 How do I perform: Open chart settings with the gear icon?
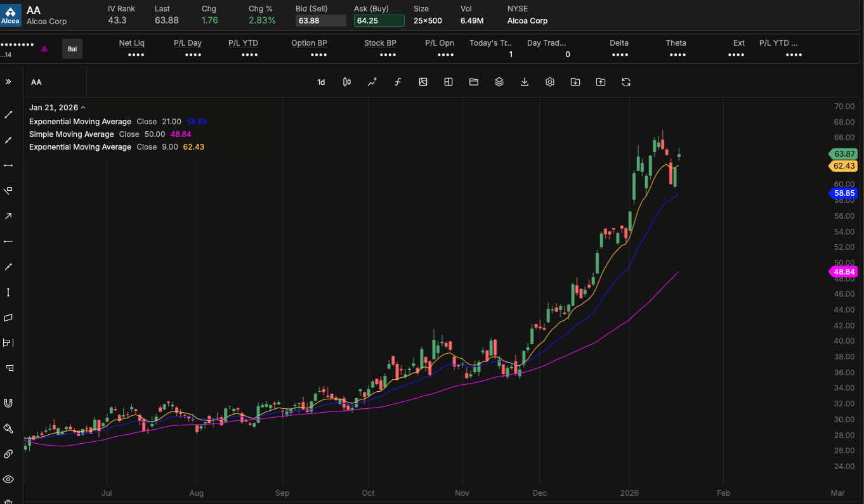550,82
